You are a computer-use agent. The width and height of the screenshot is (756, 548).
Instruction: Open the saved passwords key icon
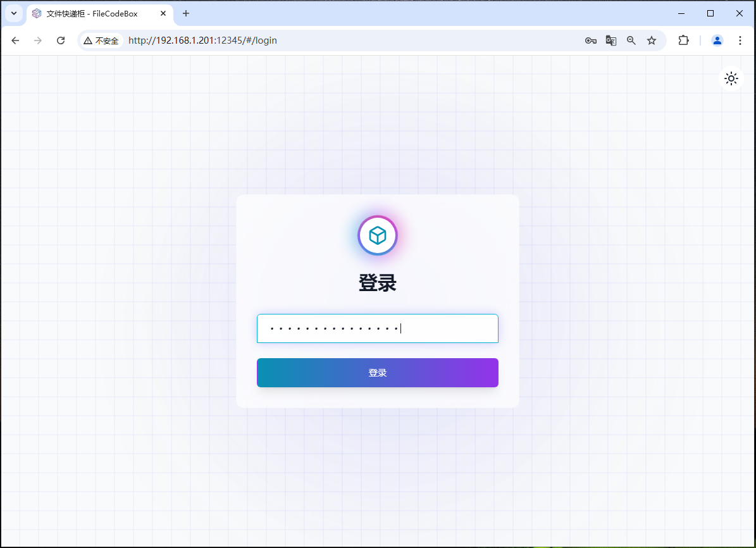[x=590, y=40]
